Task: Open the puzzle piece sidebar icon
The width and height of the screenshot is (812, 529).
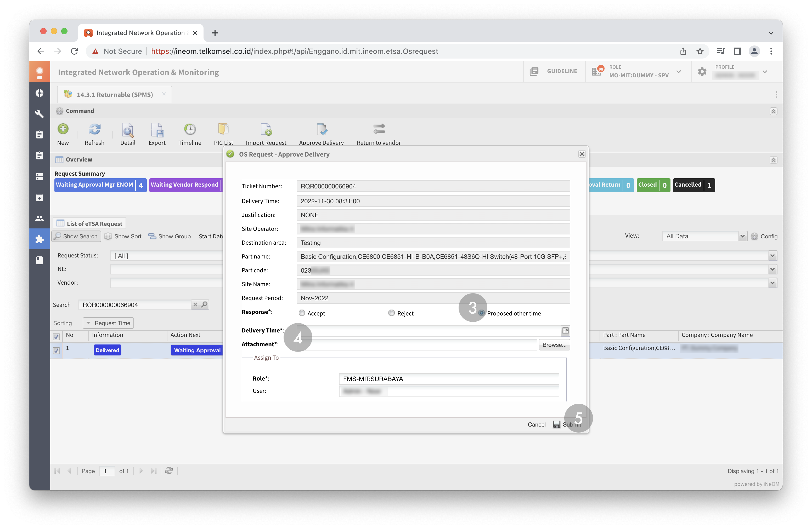Action: [x=40, y=239]
